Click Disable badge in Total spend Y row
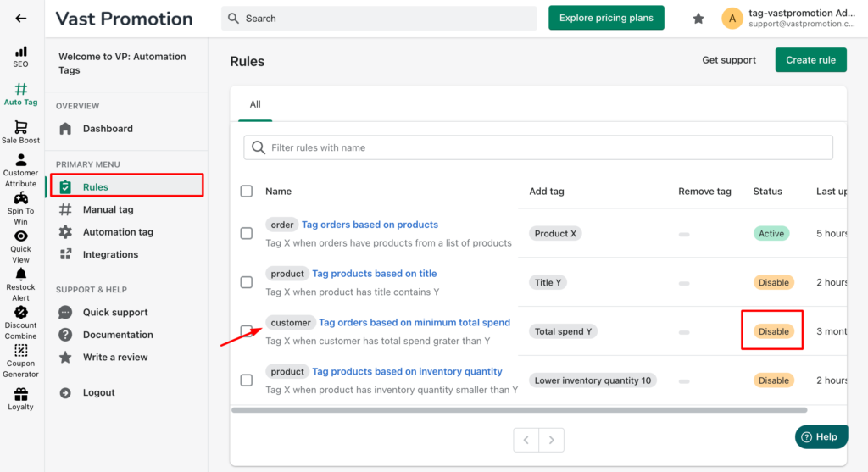Viewport: 868px width, 472px height. [x=773, y=331]
